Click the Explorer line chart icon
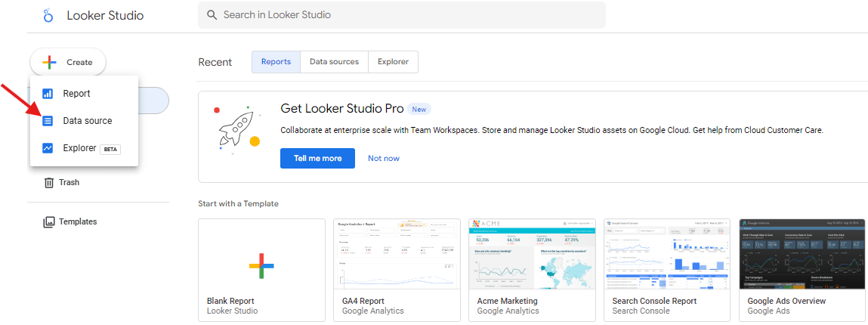The height and width of the screenshot is (325, 868). (48, 148)
